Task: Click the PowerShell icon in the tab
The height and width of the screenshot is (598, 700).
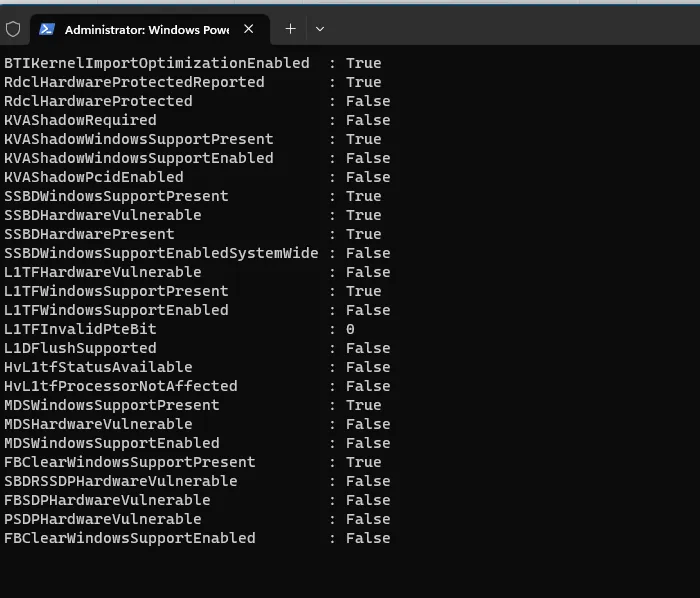Action: [x=47, y=29]
